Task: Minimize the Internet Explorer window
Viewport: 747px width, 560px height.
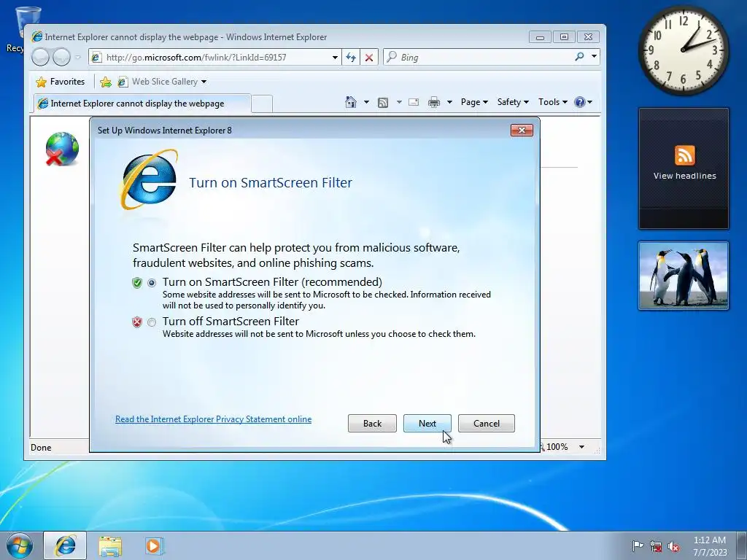Action: click(540, 36)
